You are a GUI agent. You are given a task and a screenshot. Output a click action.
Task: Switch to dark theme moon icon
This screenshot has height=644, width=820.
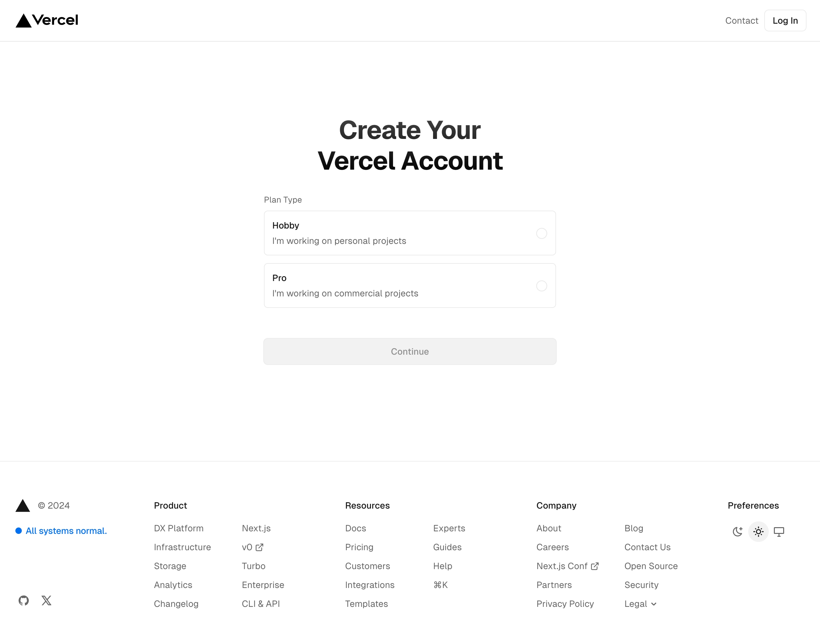coord(738,532)
